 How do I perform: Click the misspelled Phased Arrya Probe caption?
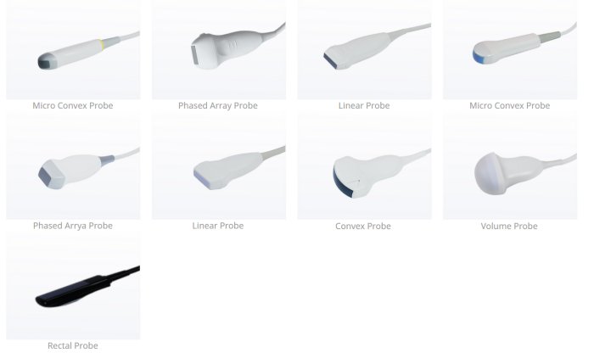pyautogui.click(x=73, y=226)
